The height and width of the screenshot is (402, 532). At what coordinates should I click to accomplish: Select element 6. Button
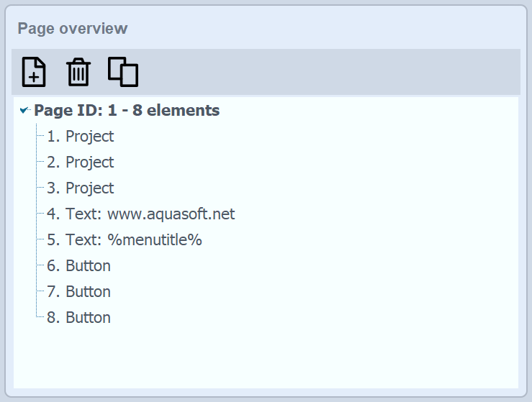[x=79, y=266]
